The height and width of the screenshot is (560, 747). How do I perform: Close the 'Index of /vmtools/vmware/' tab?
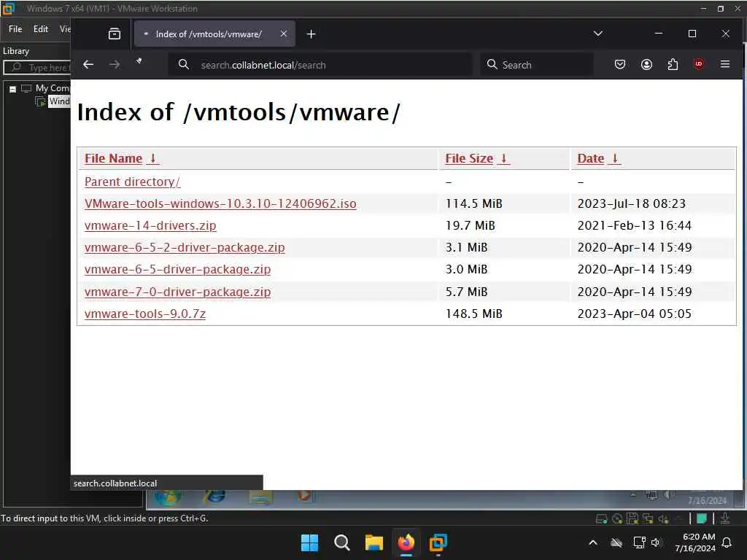coord(284,34)
